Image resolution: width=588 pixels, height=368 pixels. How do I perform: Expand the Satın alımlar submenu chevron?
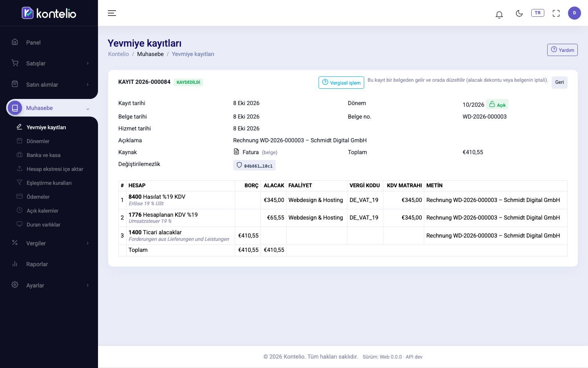click(x=87, y=85)
